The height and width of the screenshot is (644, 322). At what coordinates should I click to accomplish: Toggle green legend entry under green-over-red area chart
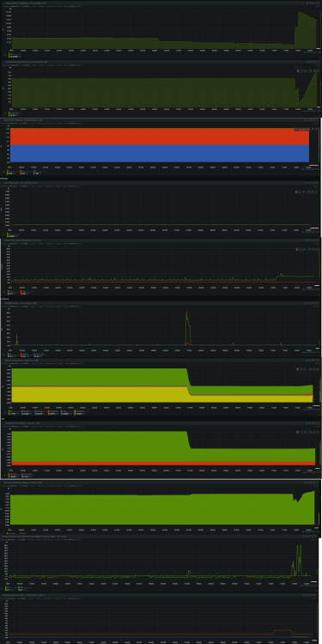coord(14,475)
